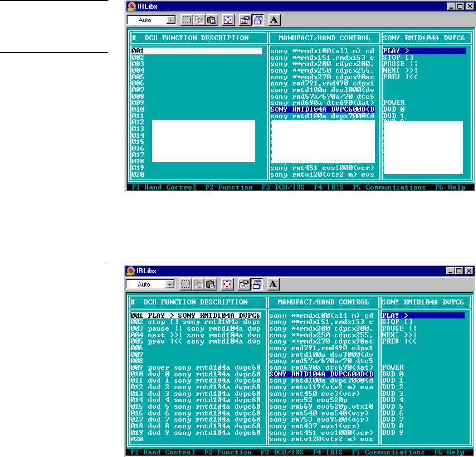Select 'sony rm669 evo520p,vtx10' row in lower window
Screen dimensions: 476x457
tap(321, 406)
